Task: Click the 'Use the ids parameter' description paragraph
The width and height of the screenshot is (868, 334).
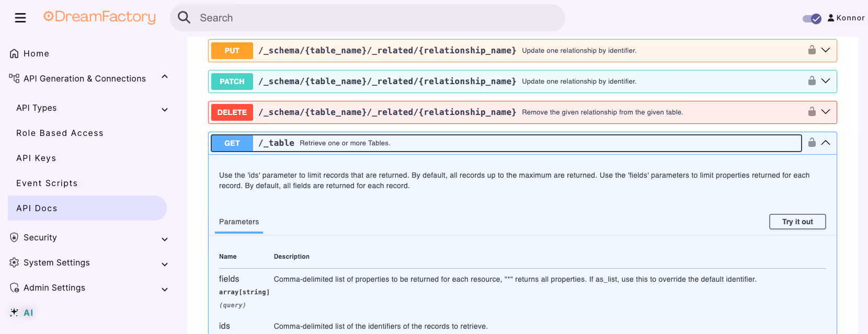Action: tap(515, 180)
